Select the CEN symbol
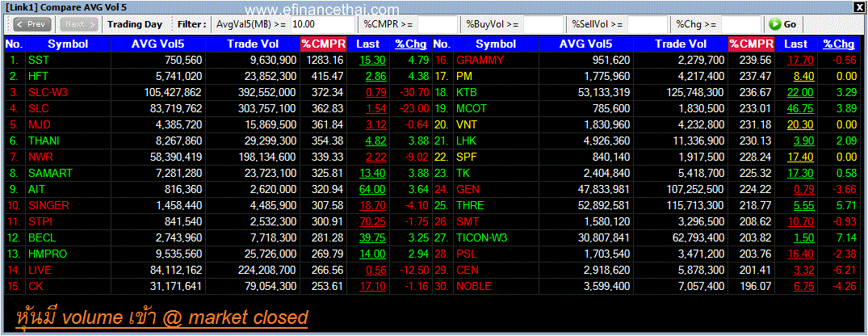Image resolution: width=868 pixels, height=336 pixels. click(468, 270)
